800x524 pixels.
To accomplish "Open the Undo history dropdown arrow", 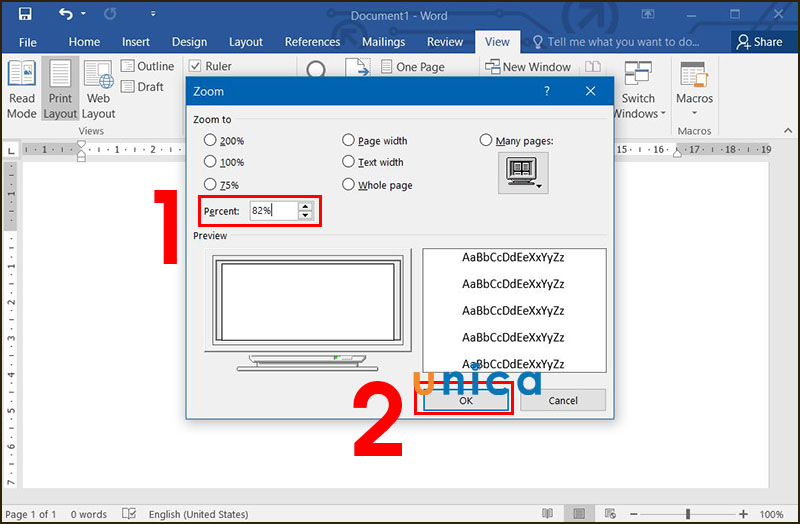I will tap(83, 14).
